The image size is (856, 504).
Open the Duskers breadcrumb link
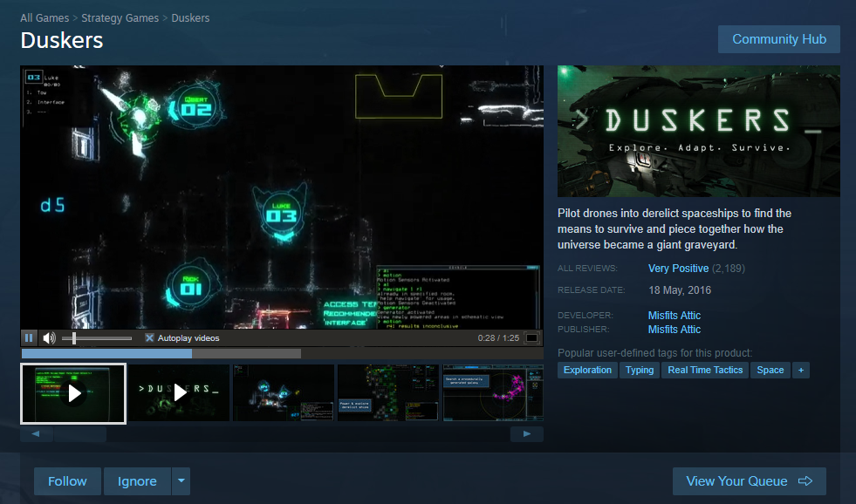[190, 18]
